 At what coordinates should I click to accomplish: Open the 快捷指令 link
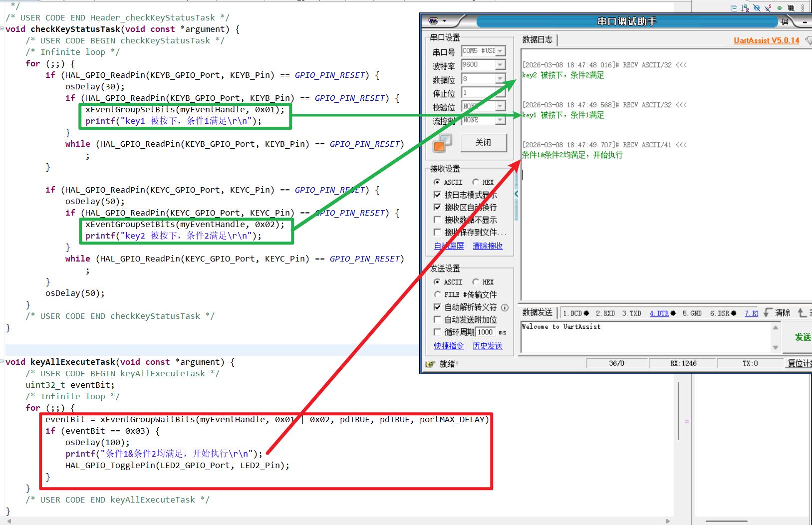tap(449, 345)
